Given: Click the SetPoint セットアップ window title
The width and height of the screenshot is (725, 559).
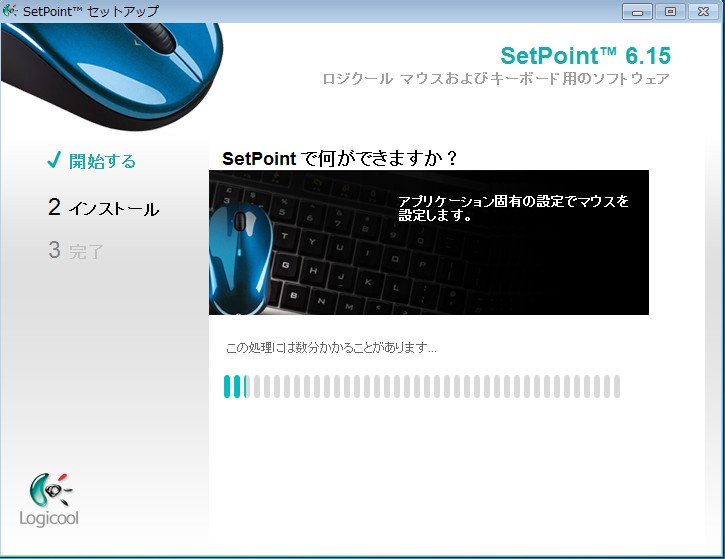Looking at the screenshot, I should (91, 11).
